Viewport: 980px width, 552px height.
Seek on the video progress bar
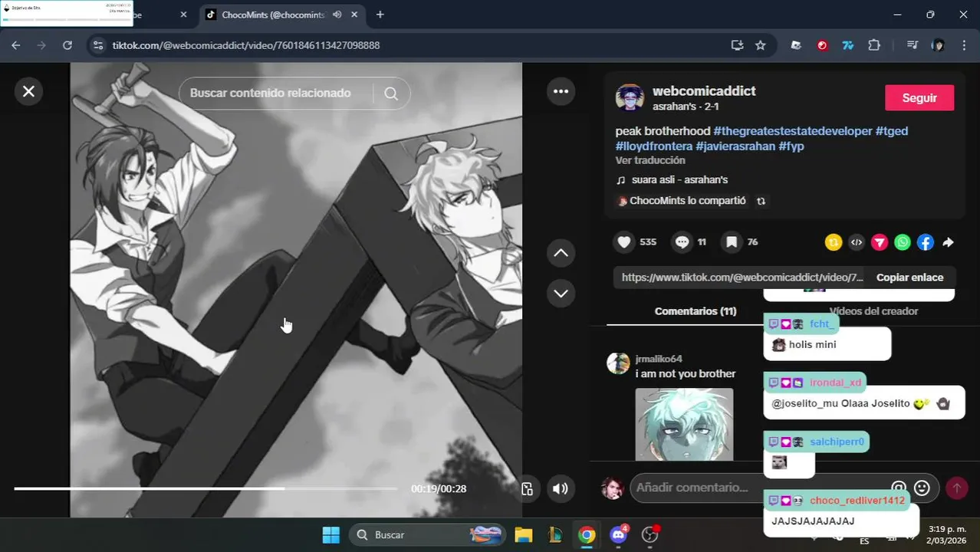pos(206,488)
